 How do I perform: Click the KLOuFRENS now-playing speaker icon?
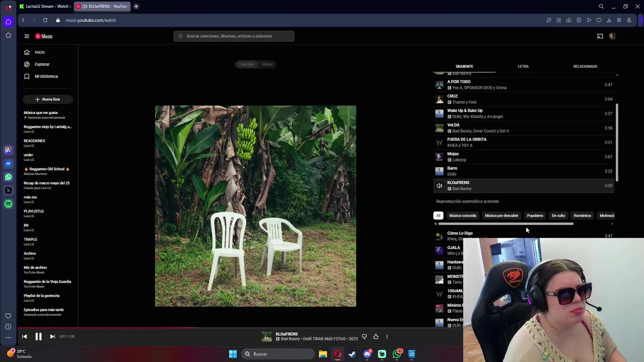pyautogui.click(x=439, y=186)
